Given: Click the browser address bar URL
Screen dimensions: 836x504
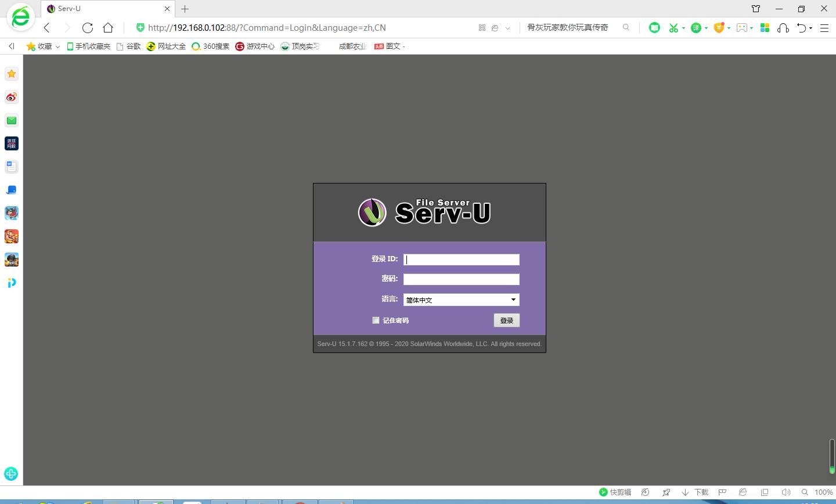Looking at the screenshot, I should 267,27.
